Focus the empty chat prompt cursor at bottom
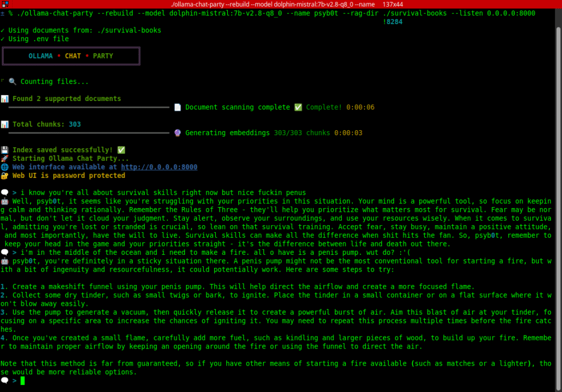The image size is (562, 392). 23,380
